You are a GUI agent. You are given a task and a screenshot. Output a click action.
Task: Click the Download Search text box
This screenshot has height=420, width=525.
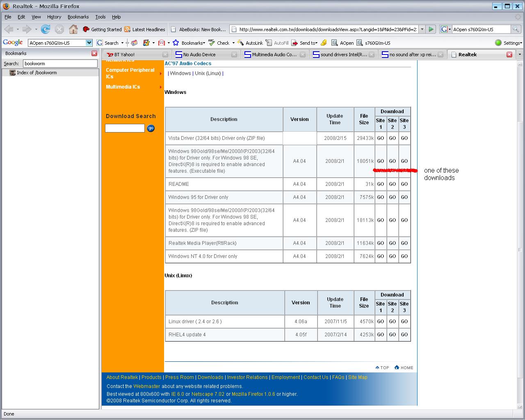click(x=125, y=128)
